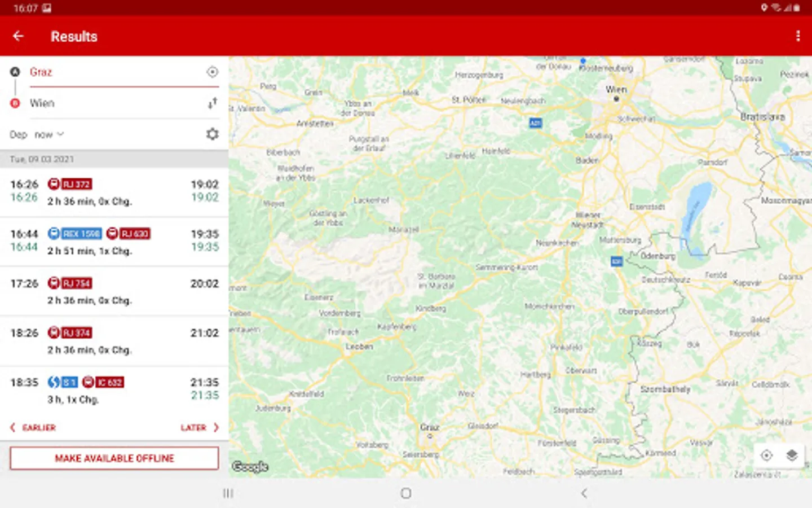Click the date header Tue, 09.03.2021
Image resolution: width=812 pixels, height=508 pixels.
point(42,159)
